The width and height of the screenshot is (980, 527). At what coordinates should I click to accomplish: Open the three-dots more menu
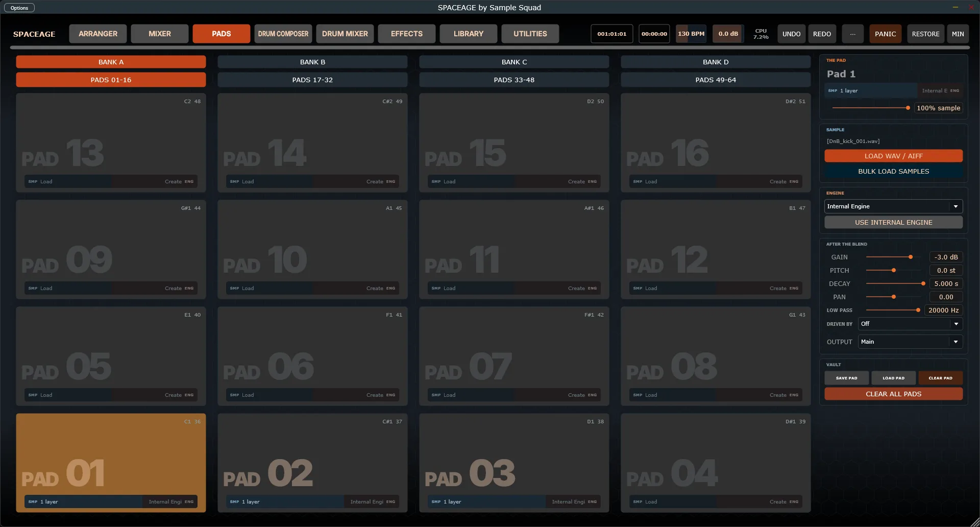pos(852,34)
